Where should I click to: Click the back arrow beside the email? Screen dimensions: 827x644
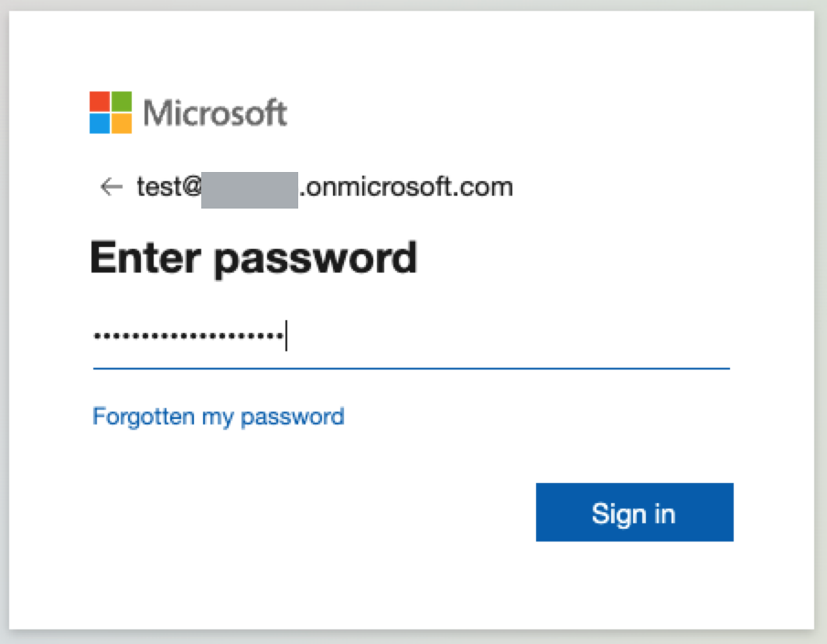[x=111, y=188]
